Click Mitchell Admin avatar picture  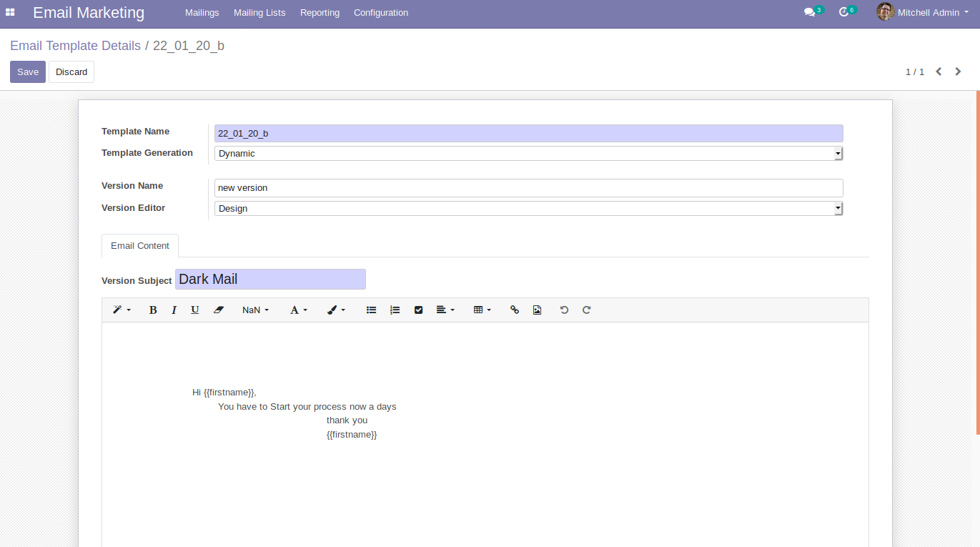tap(885, 12)
